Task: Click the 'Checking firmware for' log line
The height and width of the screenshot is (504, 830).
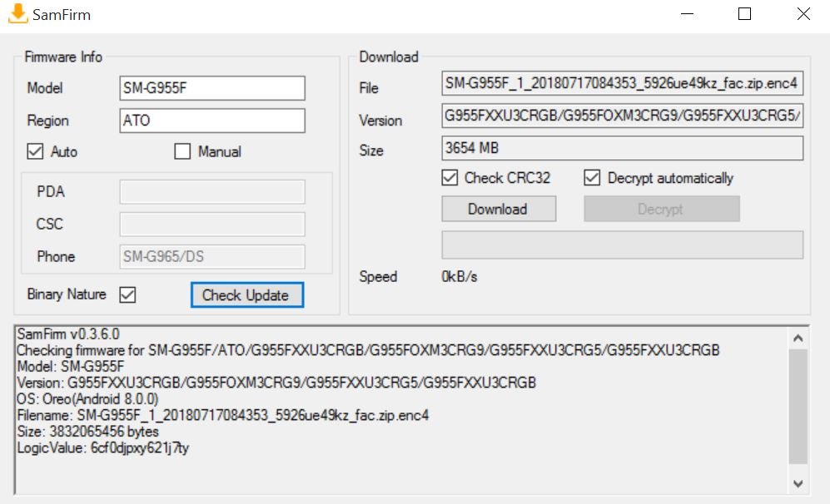Action: coord(368,350)
